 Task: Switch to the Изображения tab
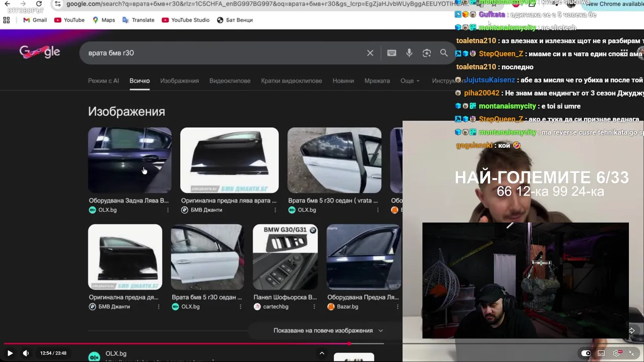tap(180, 80)
